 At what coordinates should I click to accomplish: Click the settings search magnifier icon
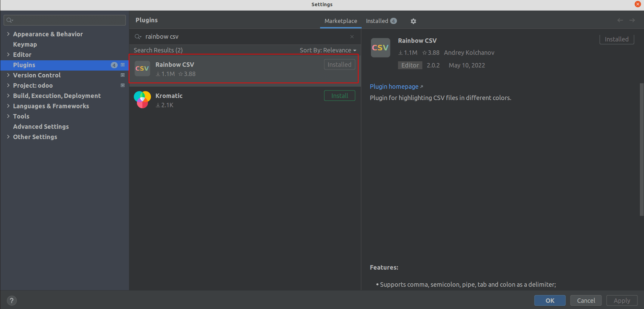(x=10, y=20)
